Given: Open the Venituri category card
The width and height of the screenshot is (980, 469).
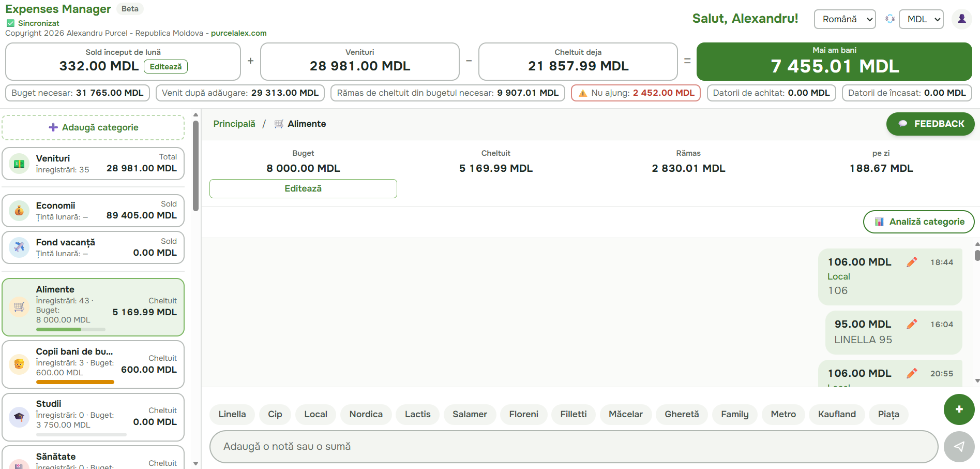Looking at the screenshot, I should [x=93, y=164].
